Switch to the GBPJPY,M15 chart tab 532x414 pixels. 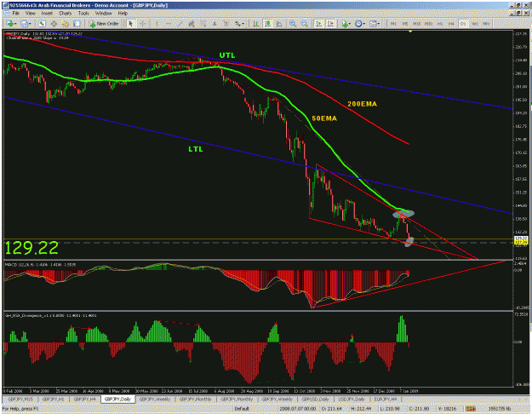[x=20, y=399]
